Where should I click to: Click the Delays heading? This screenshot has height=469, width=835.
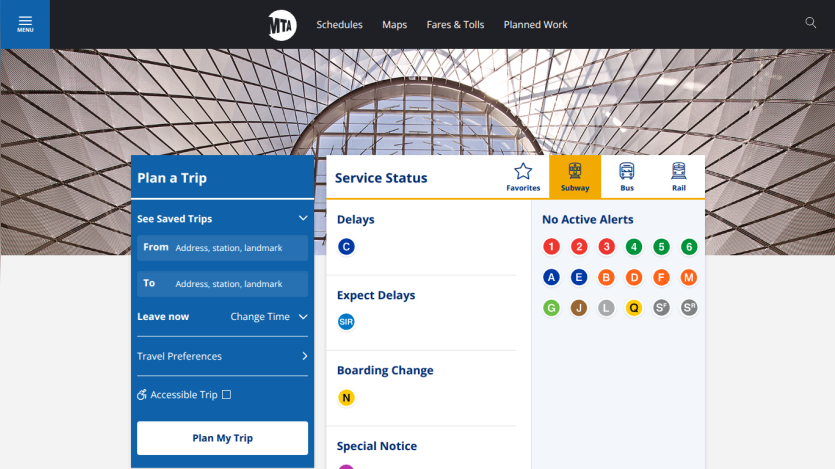(356, 219)
